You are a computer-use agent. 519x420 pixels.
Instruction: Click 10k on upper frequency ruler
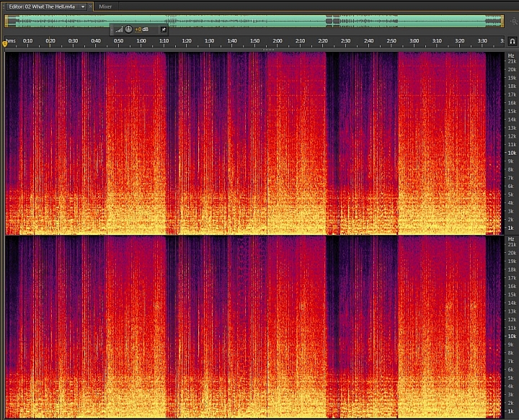(512, 153)
